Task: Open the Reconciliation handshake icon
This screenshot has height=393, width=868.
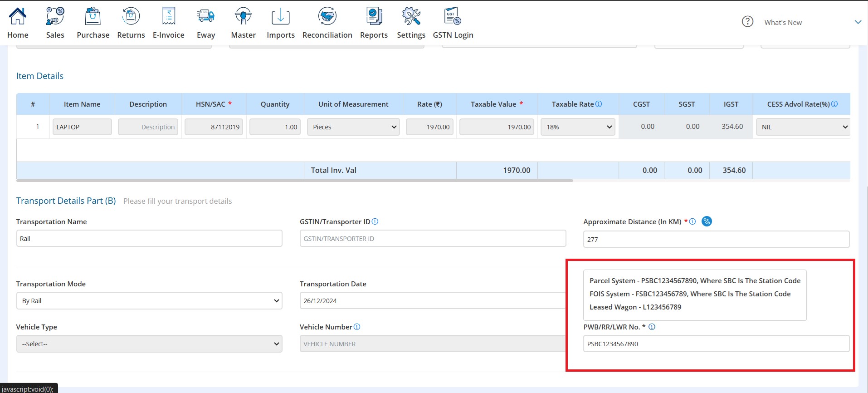Action: [327, 16]
